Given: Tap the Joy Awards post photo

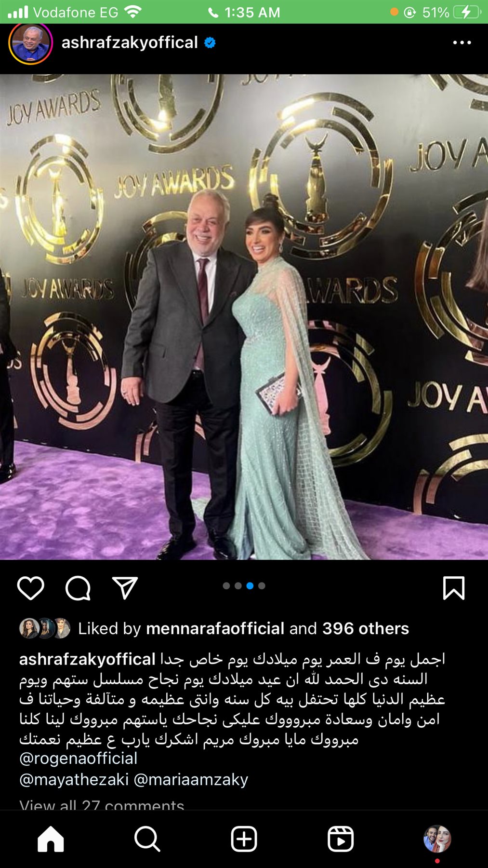Looking at the screenshot, I should (244, 317).
